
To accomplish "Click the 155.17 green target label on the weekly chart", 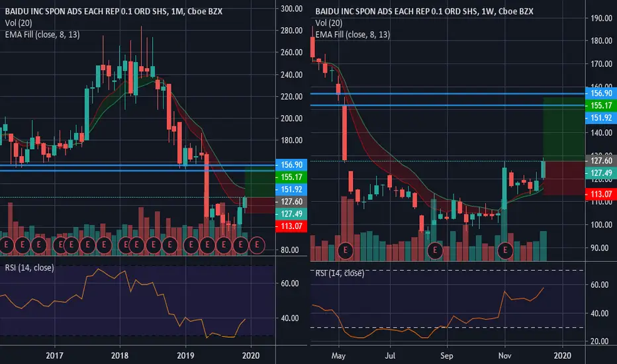I will pyautogui.click(x=601, y=105).
